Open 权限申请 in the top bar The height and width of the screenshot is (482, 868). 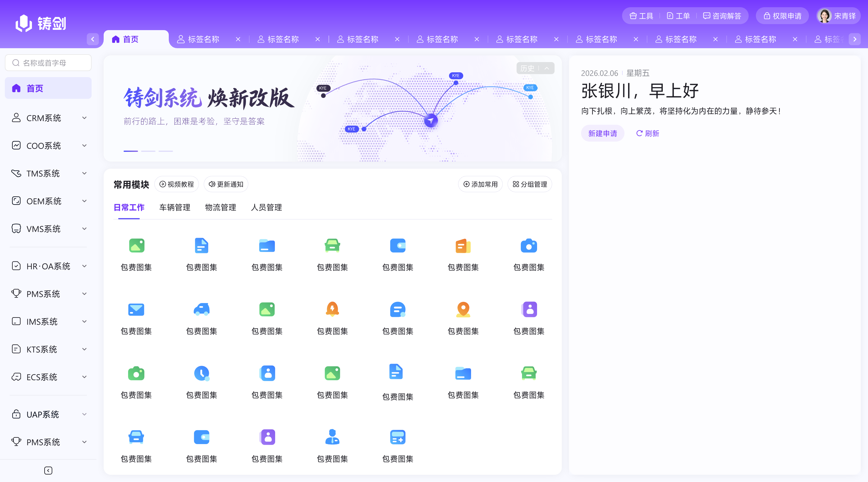tap(782, 16)
